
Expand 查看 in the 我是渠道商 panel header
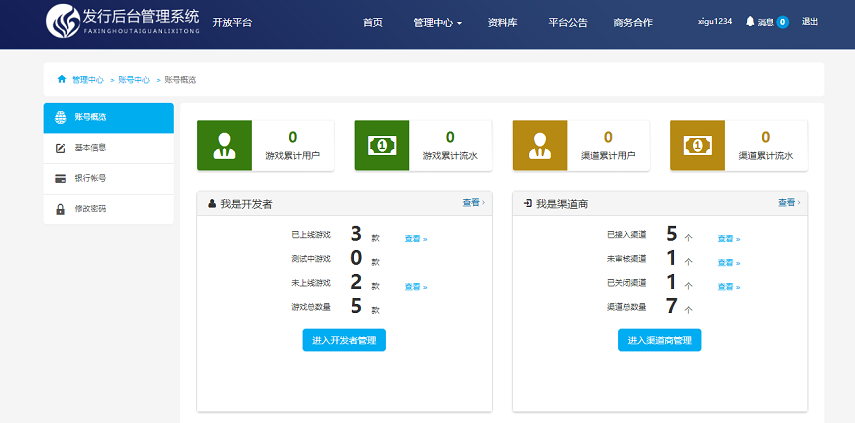coord(789,203)
